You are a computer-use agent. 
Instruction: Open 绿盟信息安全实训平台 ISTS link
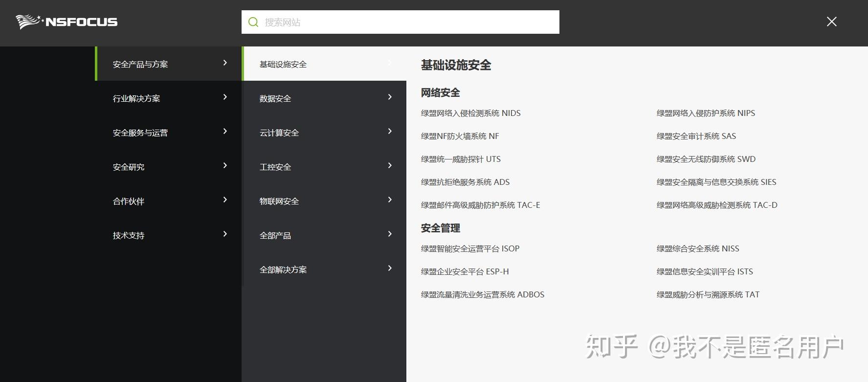(x=705, y=271)
